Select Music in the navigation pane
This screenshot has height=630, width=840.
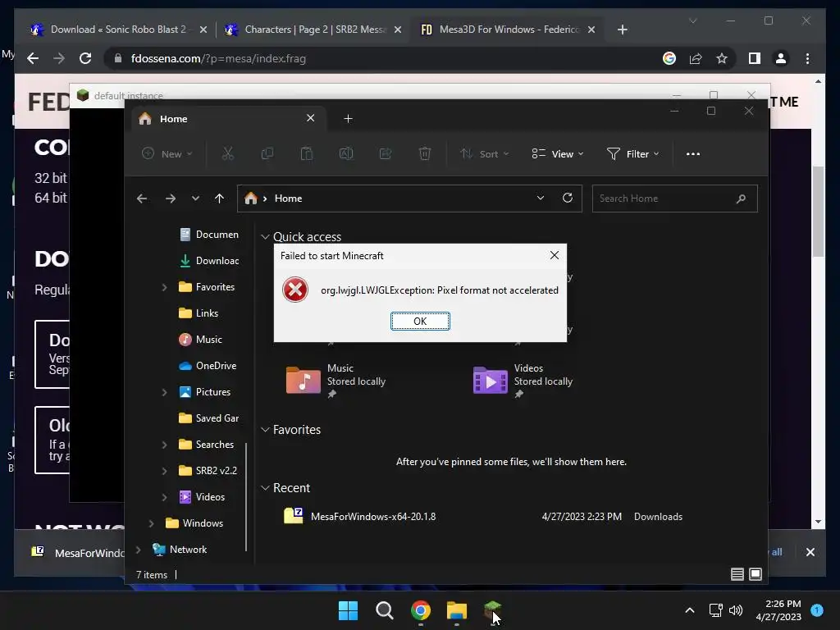click(x=202, y=339)
